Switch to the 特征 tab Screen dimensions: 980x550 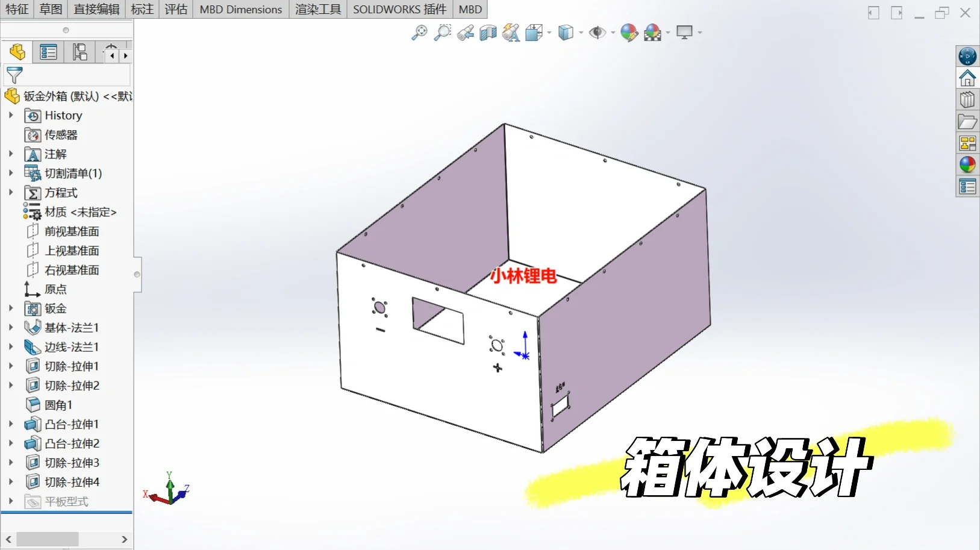[17, 10]
